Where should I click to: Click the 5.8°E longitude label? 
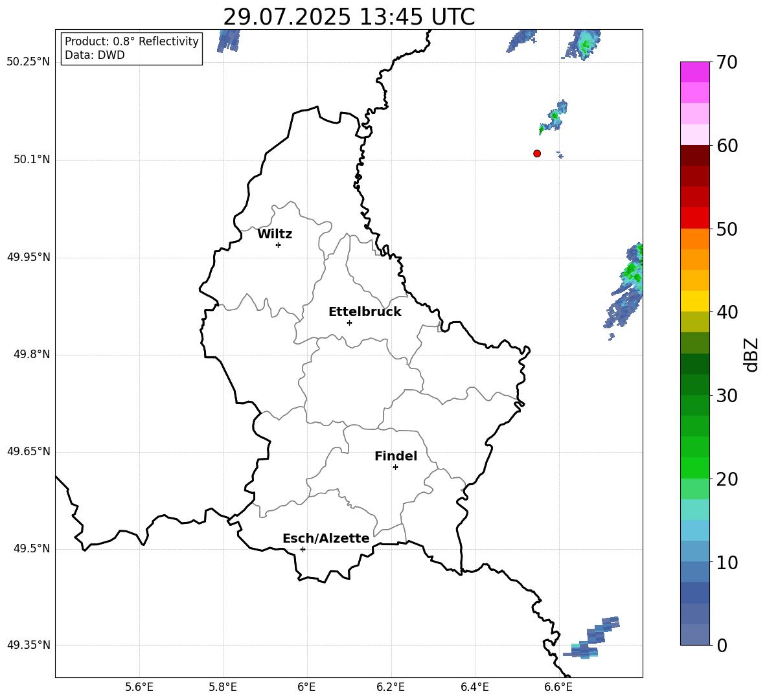pyautogui.click(x=223, y=687)
